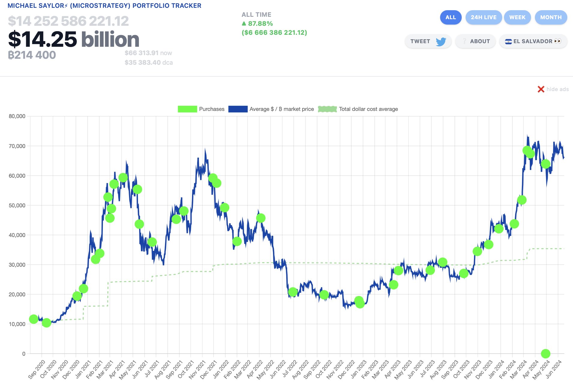This screenshot has width=573, height=392.
Task: Click the ($6 666 386 221.12) profit text
Action: pyautogui.click(x=274, y=32)
